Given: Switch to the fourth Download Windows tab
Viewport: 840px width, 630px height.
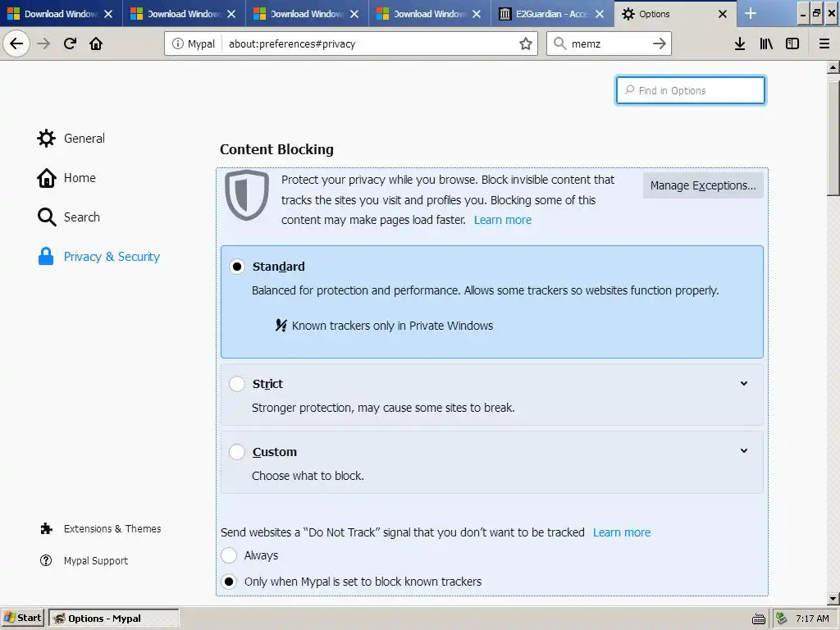Looking at the screenshot, I should coord(430,14).
